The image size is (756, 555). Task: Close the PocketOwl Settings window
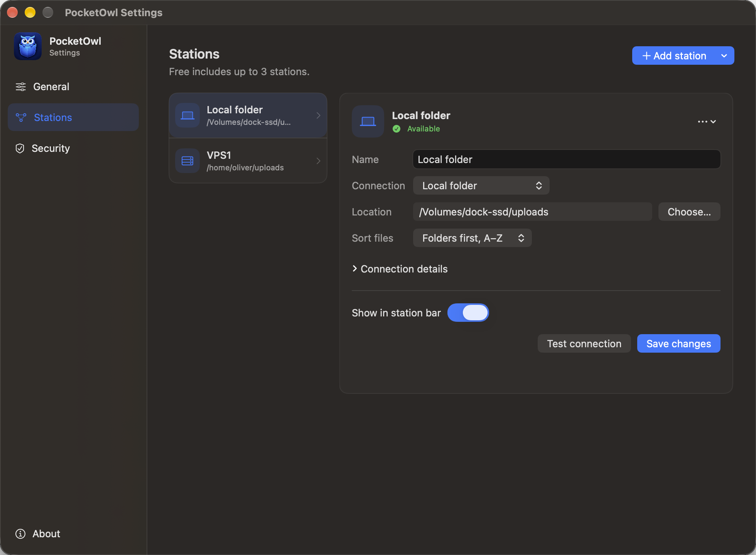(13, 12)
